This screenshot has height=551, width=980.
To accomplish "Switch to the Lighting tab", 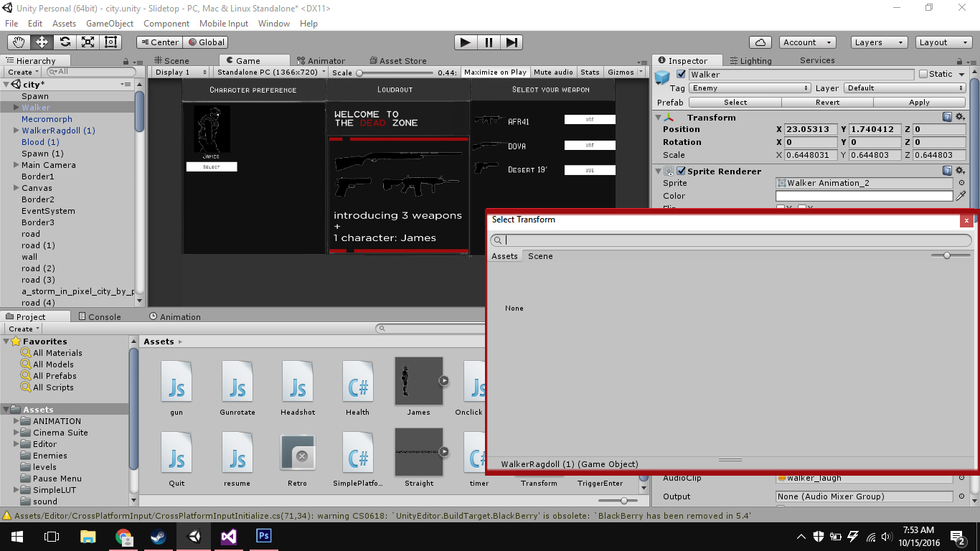I will tap(750, 61).
